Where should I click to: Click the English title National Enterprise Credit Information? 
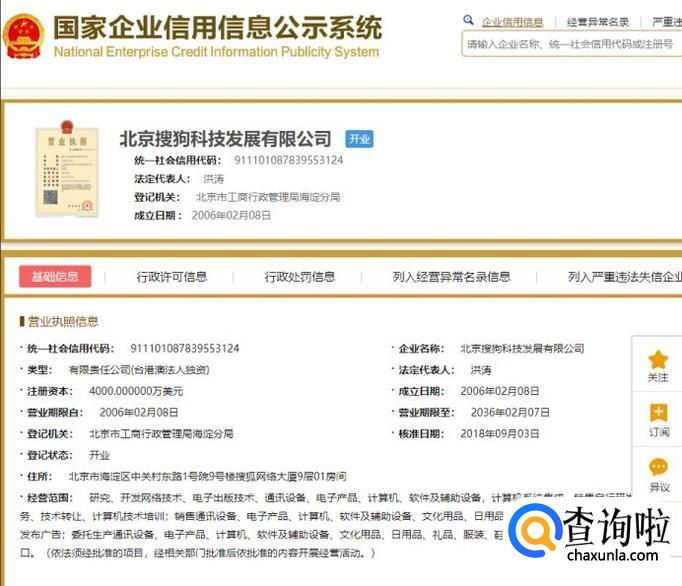(216, 52)
